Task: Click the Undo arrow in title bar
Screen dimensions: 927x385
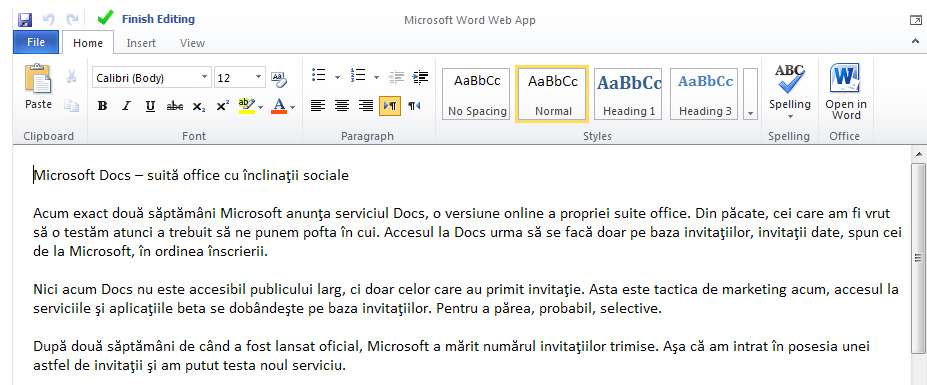Action: 49,20
